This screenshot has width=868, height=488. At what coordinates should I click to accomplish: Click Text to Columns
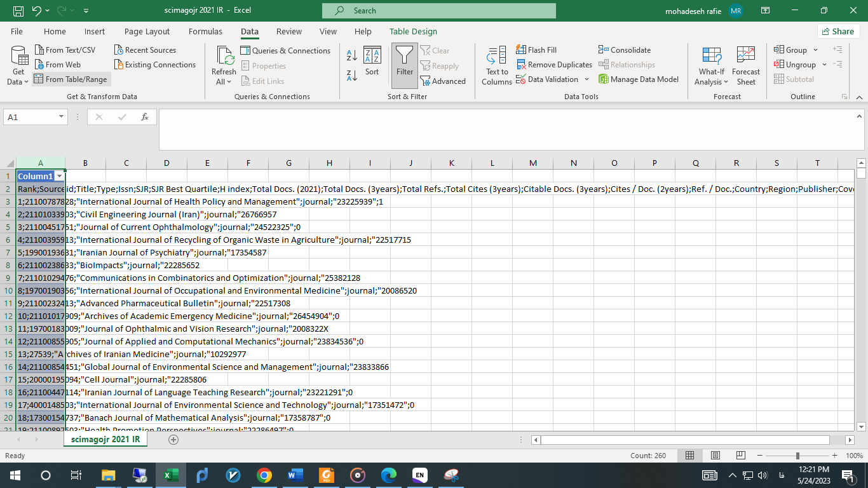click(496, 65)
